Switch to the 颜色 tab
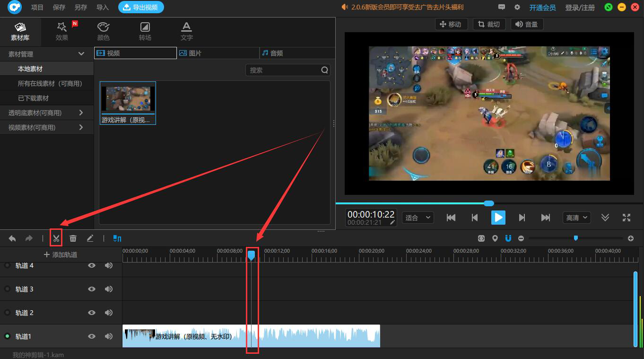This screenshot has width=644, height=359. pyautogui.click(x=104, y=31)
